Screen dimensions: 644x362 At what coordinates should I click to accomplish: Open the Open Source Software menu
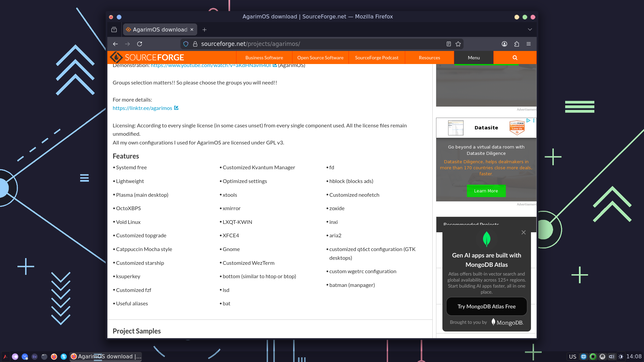(320, 58)
